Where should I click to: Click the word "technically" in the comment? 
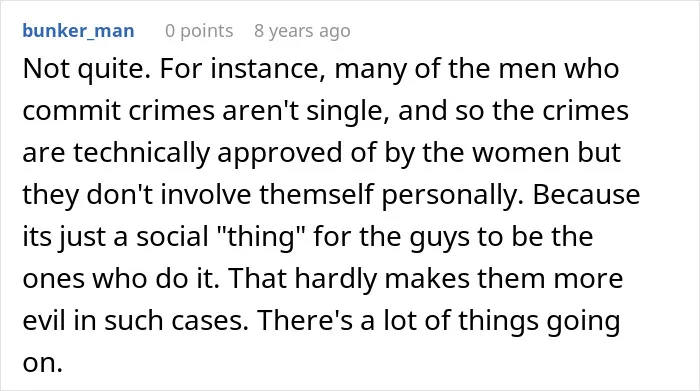tap(142, 153)
